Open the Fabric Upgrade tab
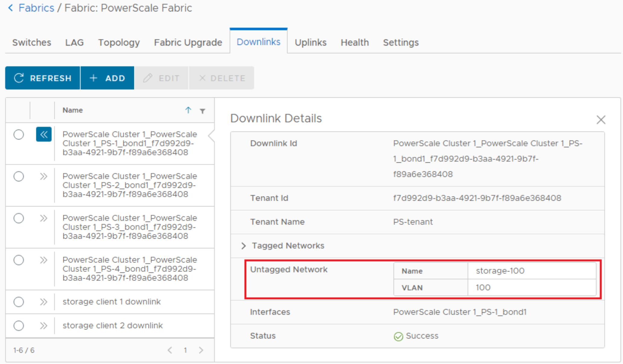The image size is (623, 364). pos(188,42)
